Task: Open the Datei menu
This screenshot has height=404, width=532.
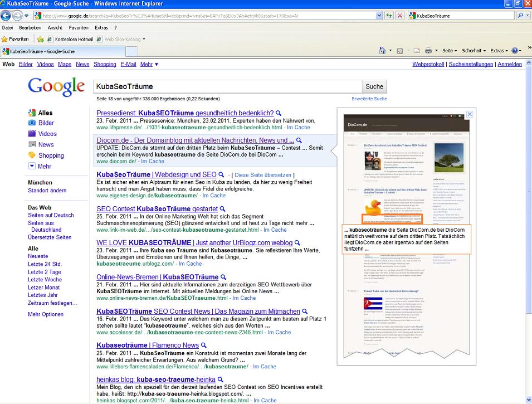Action: (x=7, y=28)
